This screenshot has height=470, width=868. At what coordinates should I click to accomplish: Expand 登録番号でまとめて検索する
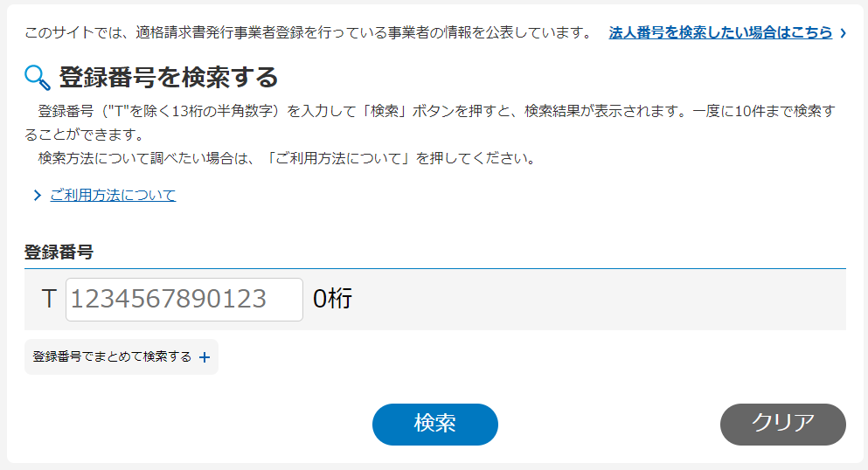point(122,356)
